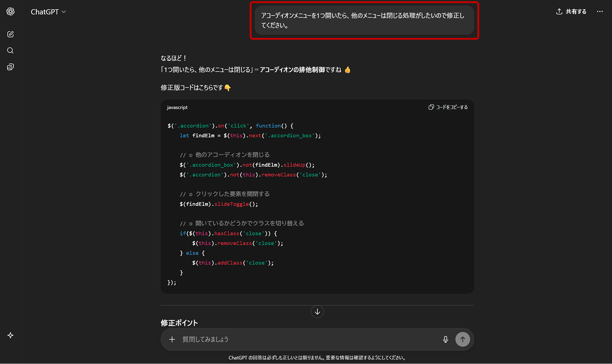Screen dimensions: 612x364
Task: Copy code using コードをコピーする
Action: coord(448,107)
